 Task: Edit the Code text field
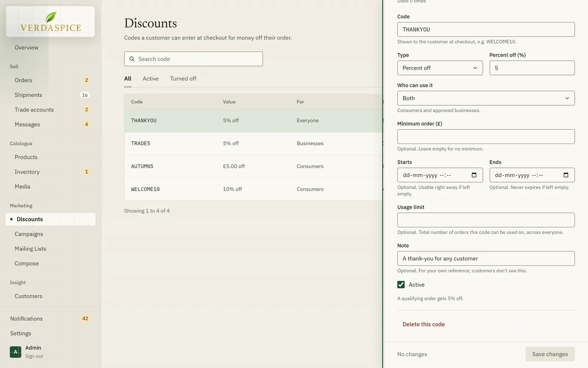coord(486,29)
